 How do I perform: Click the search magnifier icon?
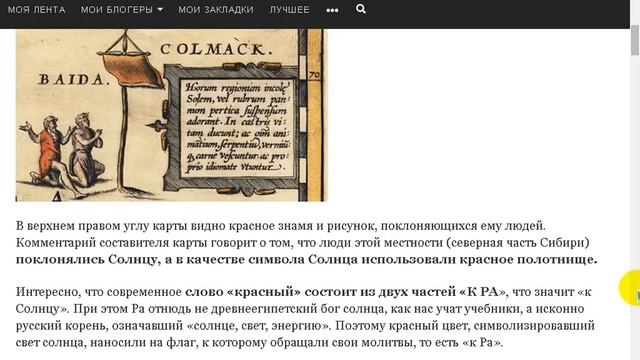361,9
